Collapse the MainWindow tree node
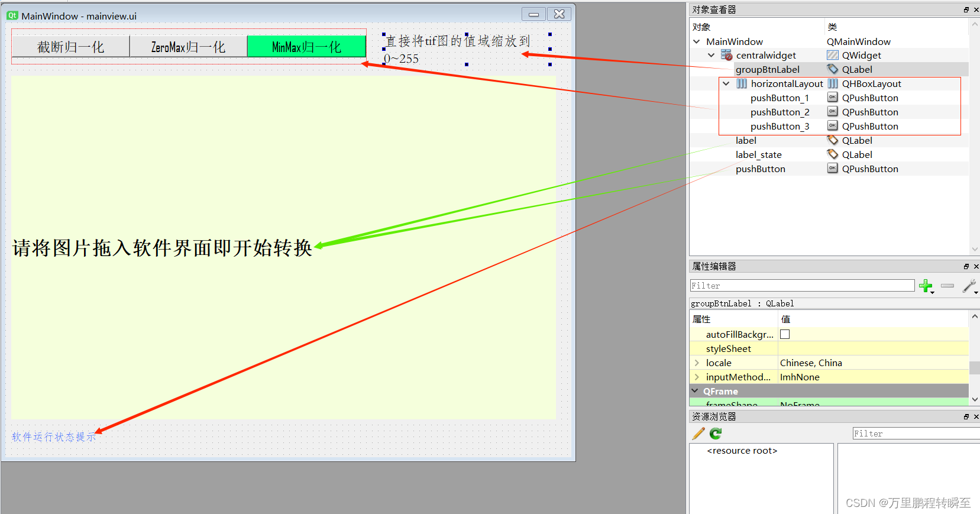The image size is (980, 514). tap(697, 41)
